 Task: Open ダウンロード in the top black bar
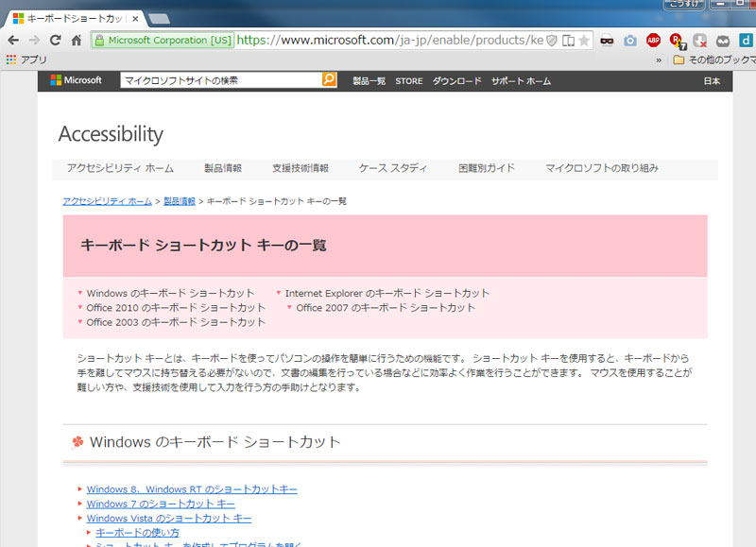tap(456, 81)
